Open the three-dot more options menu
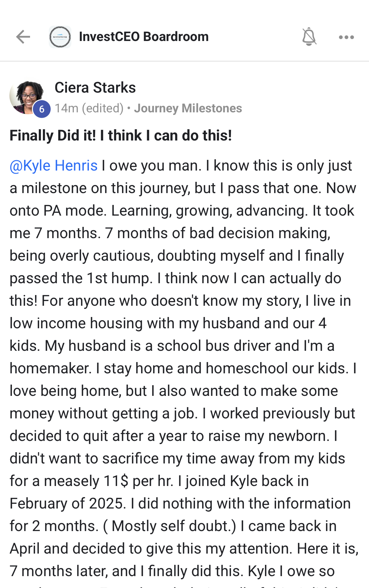This screenshot has width=369, height=588. 346,37
